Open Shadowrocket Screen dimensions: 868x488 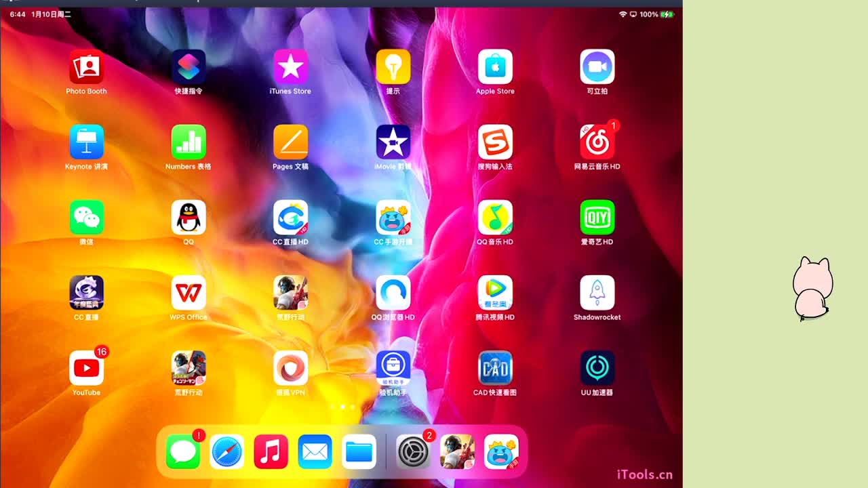[x=597, y=292]
